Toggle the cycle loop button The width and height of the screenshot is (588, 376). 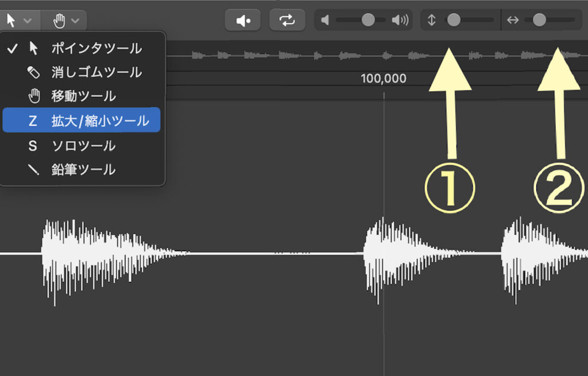[x=287, y=21]
